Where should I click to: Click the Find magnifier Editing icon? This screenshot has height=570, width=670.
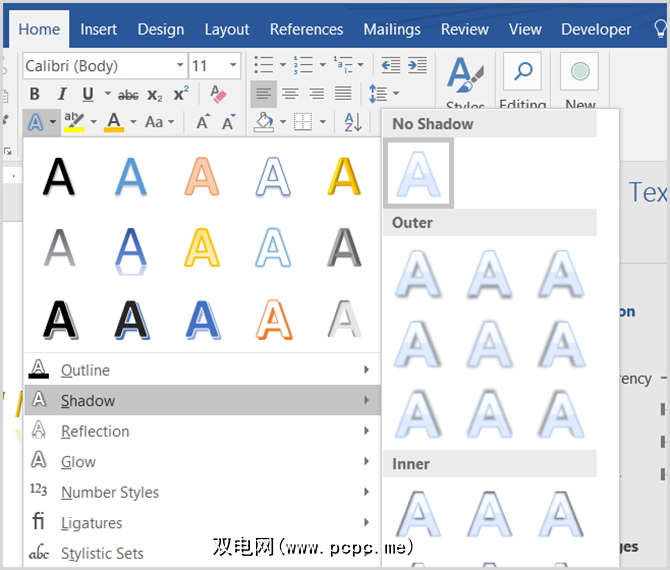(x=522, y=72)
